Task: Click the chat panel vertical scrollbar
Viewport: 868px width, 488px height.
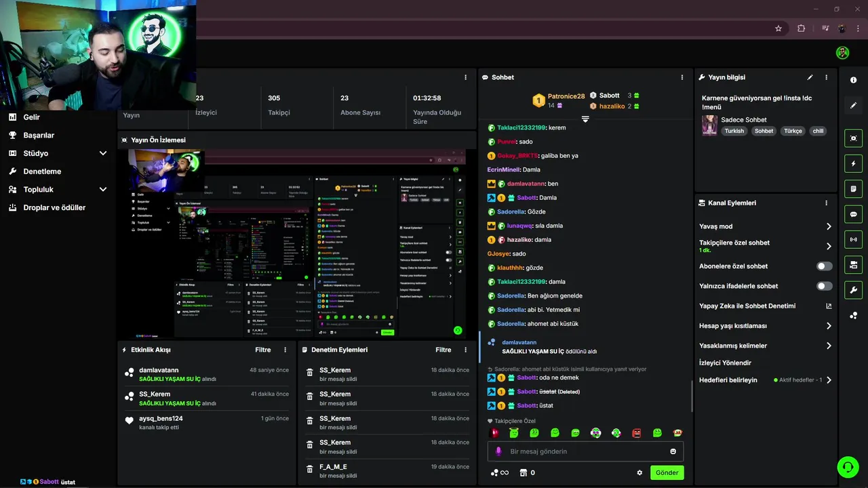Action: 692,396
